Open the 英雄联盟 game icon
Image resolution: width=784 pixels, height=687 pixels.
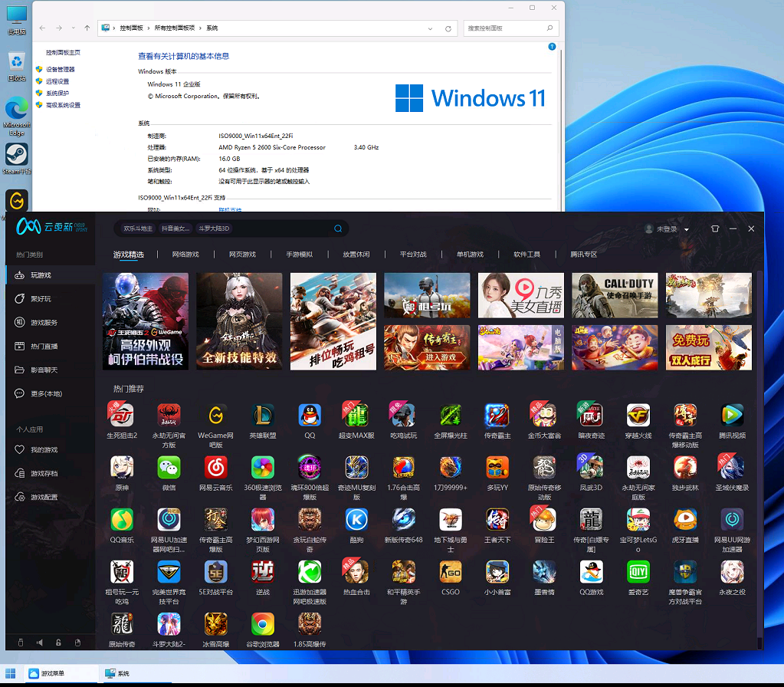tap(263, 416)
